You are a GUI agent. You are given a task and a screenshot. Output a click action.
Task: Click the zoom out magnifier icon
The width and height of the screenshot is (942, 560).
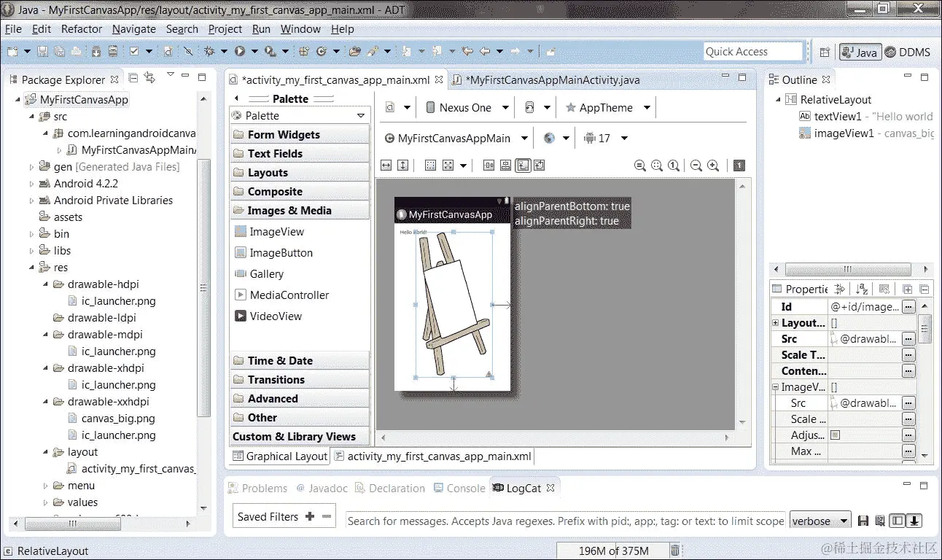click(x=696, y=166)
